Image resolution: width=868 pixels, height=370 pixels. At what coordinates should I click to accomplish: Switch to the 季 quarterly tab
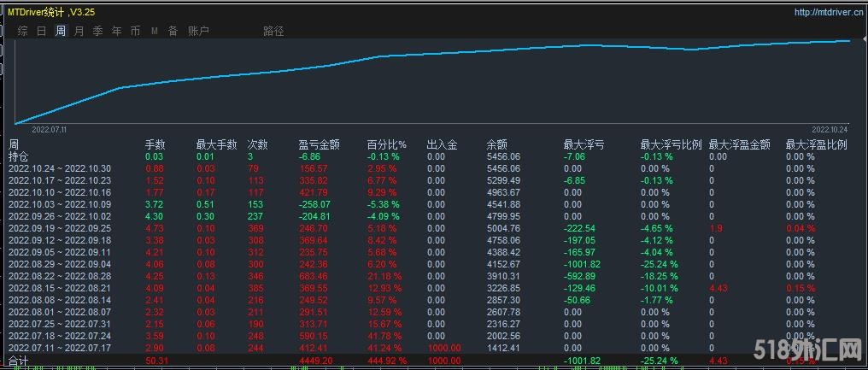pos(97,31)
